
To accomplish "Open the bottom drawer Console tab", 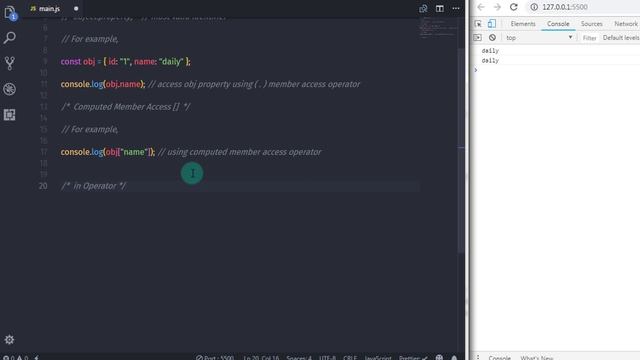I will click(500, 357).
